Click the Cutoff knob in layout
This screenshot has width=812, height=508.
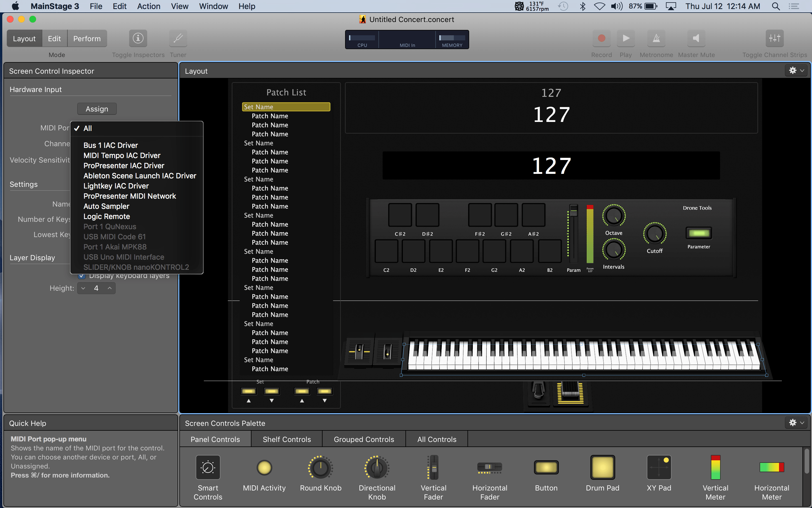click(655, 234)
